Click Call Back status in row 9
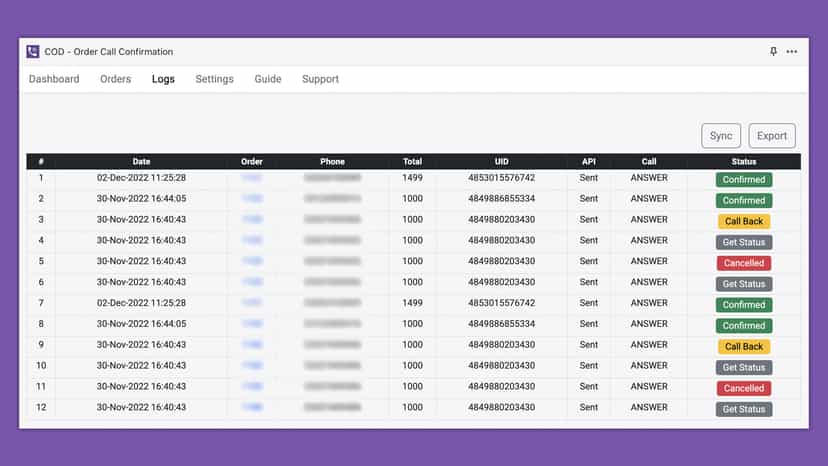The height and width of the screenshot is (466, 828). coord(744,347)
